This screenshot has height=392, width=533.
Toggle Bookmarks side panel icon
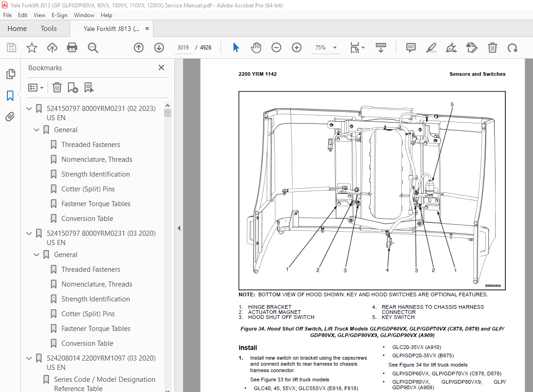click(x=10, y=96)
